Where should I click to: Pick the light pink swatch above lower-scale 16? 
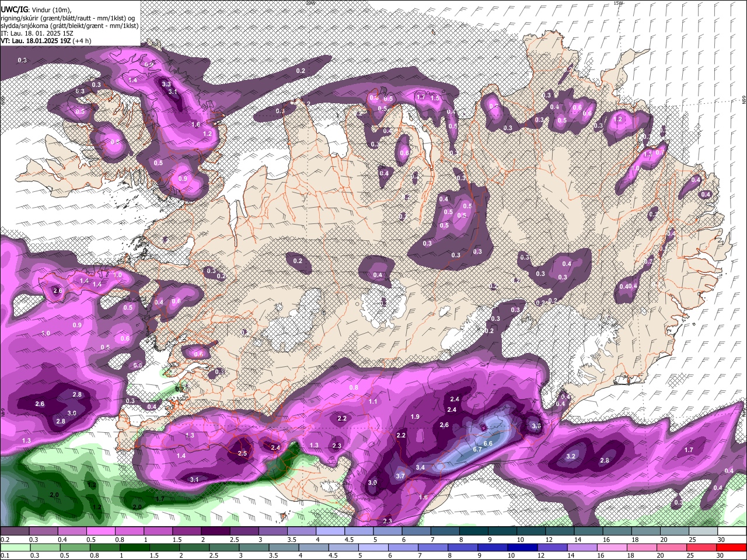point(613,548)
